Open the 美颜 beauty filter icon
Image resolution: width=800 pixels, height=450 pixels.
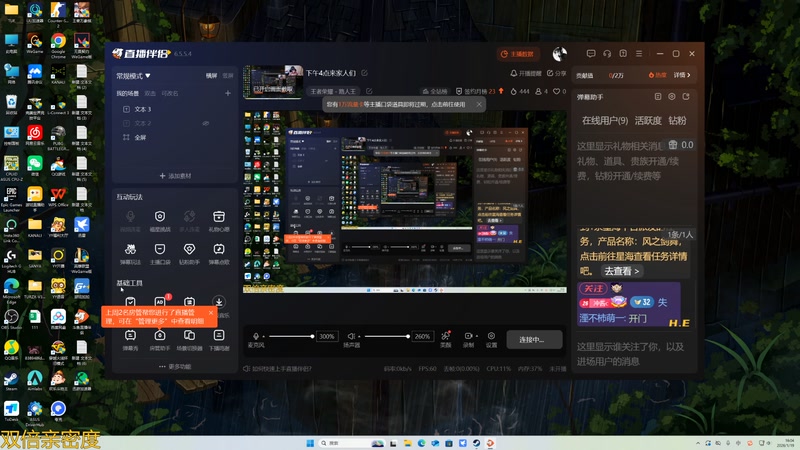445,336
